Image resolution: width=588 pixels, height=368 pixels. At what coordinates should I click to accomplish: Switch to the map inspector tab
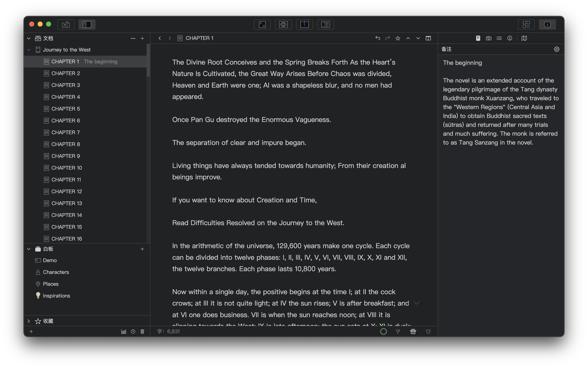(x=524, y=38)
